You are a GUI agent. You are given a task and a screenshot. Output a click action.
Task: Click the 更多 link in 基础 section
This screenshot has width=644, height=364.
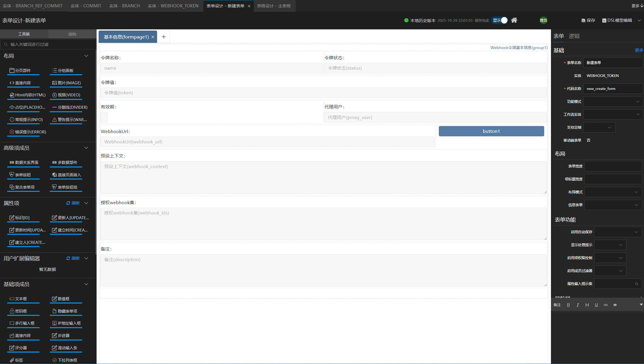pyautogui.click(x=639, y=50)
